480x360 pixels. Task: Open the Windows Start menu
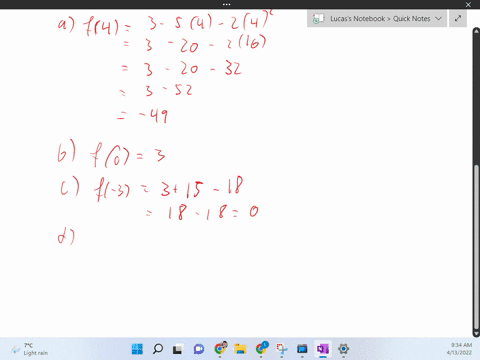coord(137,349)
